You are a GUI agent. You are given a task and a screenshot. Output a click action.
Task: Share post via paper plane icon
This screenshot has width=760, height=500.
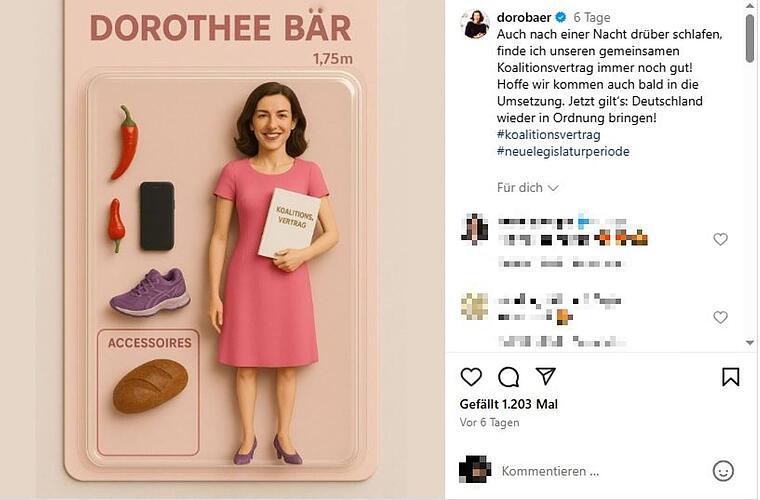545,376
